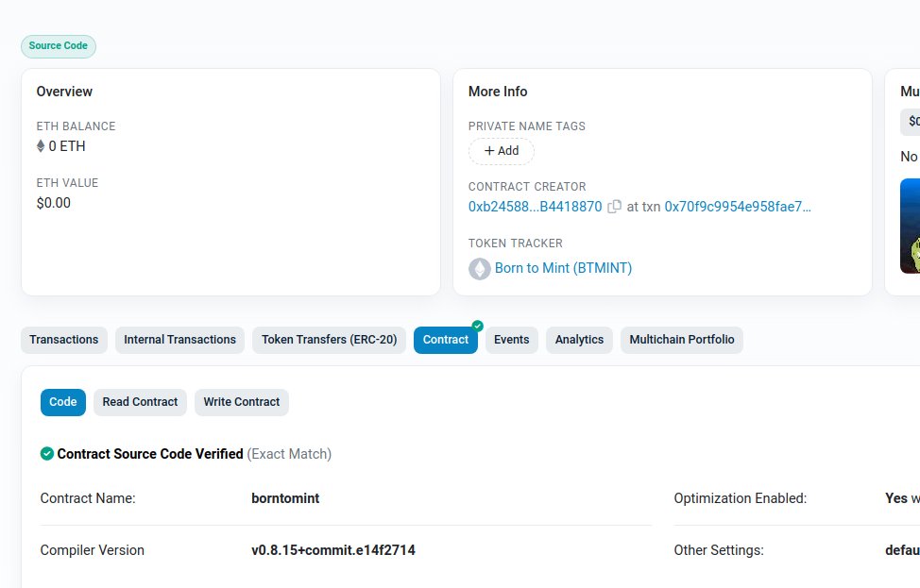Screen dimensions: 920x588
Task: Open the Multichain Portfolio tab
Action: [x=682, y=340]
